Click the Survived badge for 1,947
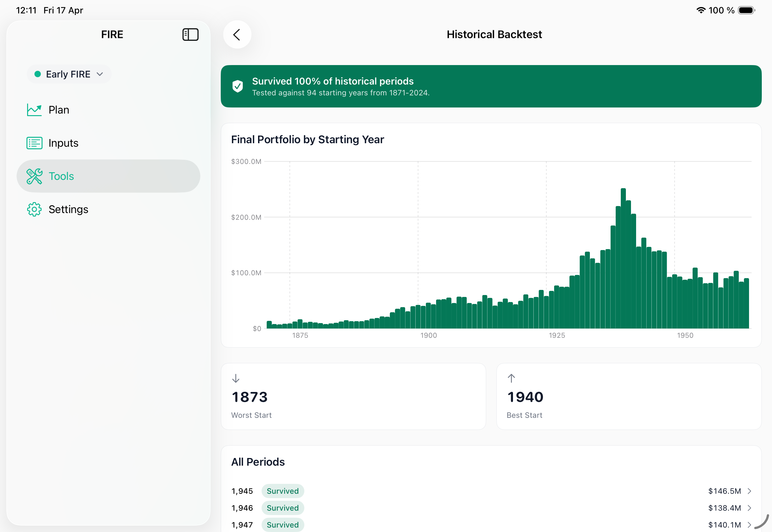The image size is (772, 532). pyautogui.click(x=283, y=525)
